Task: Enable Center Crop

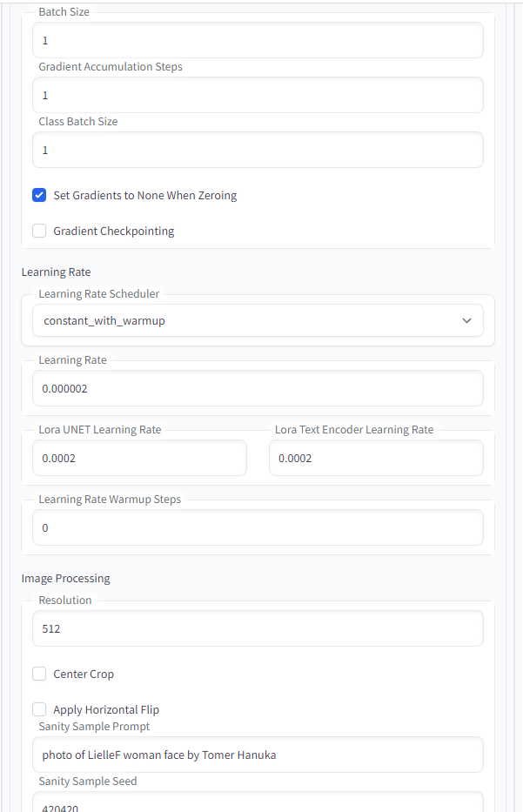Action: [39, 673]
